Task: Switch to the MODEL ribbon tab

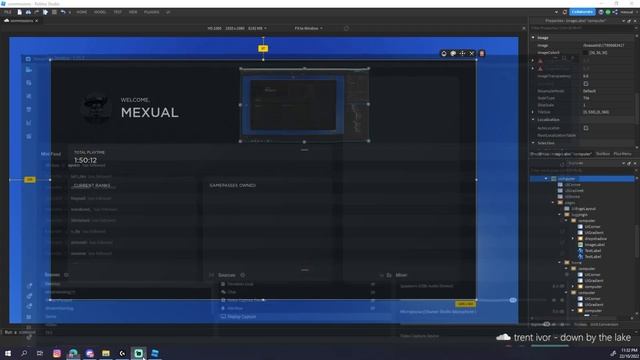Action: pos(100,12)
